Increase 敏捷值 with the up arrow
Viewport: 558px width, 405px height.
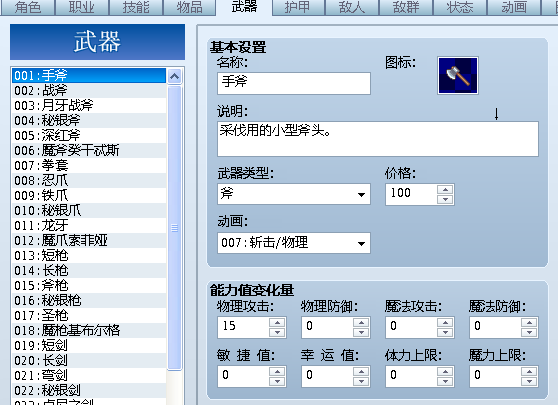(x=277, y=372)
